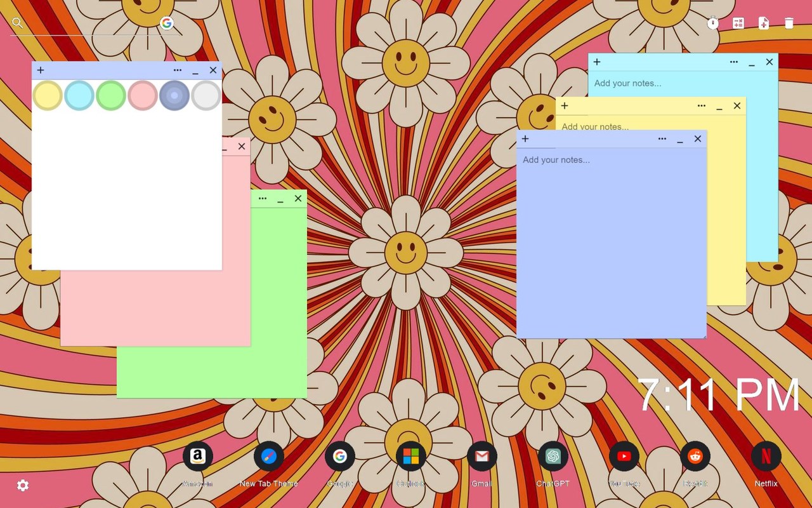The width and height of the screenshot is (812, 508).
Task: Click "Add your notes..." in yellow note
Action: [595, 127]
